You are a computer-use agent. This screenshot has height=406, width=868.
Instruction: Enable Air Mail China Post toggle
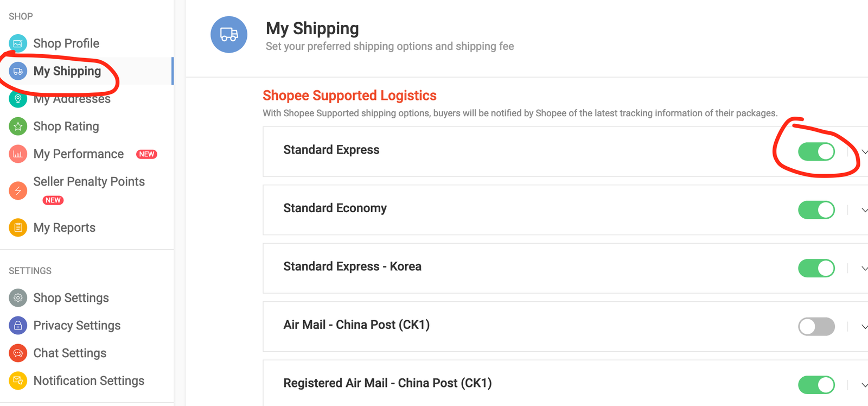tap(816, 327)
